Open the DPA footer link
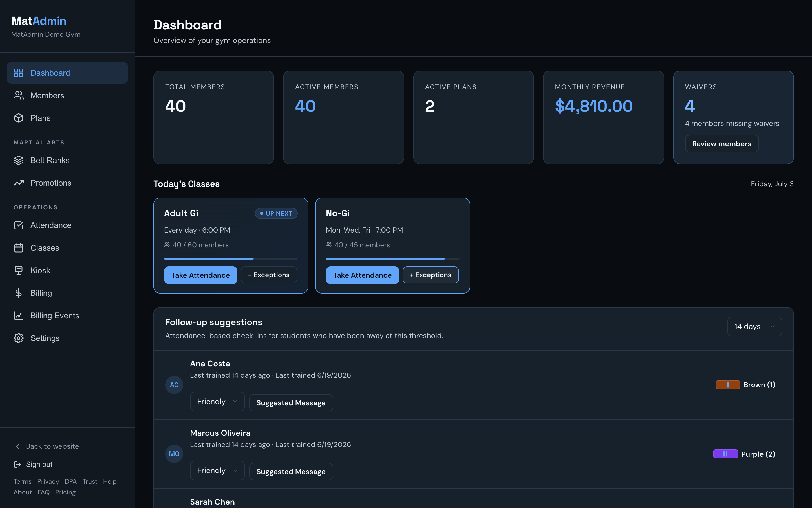 pyautogui.click(x=70, y=481)
